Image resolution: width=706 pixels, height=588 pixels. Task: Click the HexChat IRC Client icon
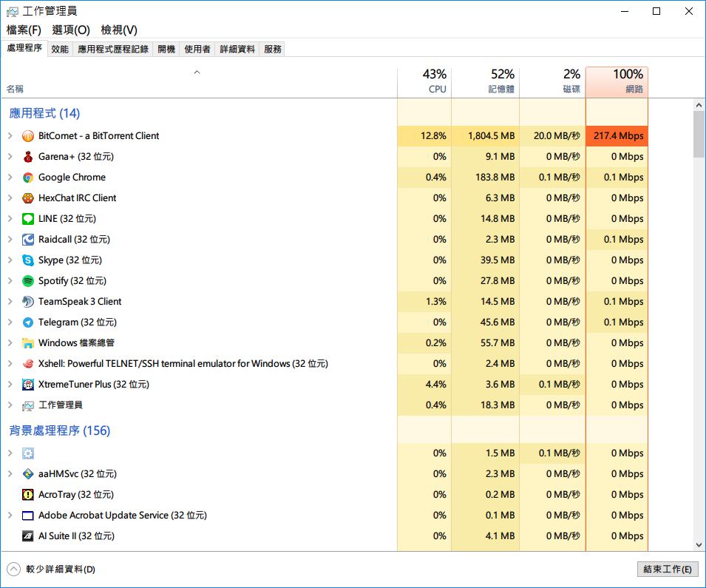pos(28,198)
